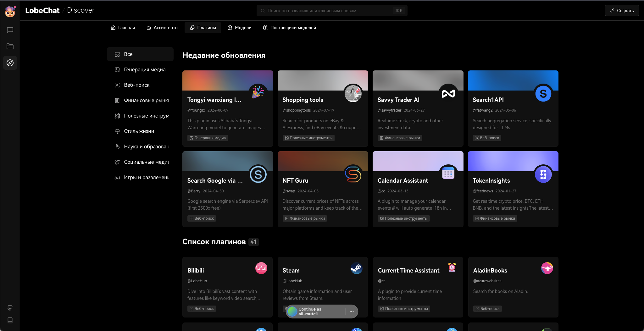Filter by Генерация медиа category
This screenshot has height=331, width=644.
(x=140, y=69)
